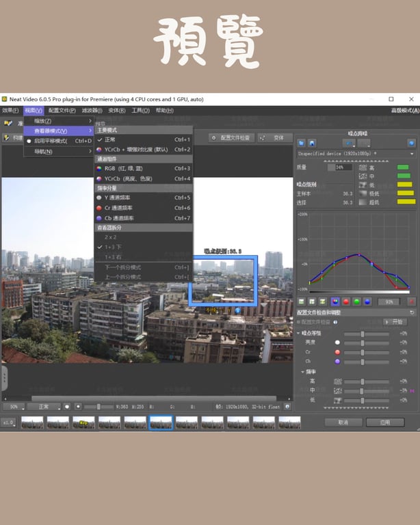Screen dimensions: 420x525
Task: Open the 滤波器(I) menu
Action: [x=92, y=111]
